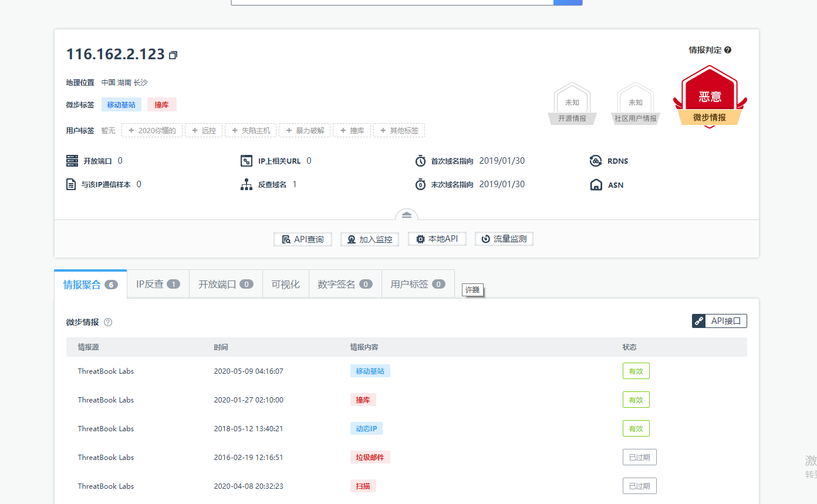Add the 失陷主机 user tag
817x504 pixels.
(x=251, y=130)
